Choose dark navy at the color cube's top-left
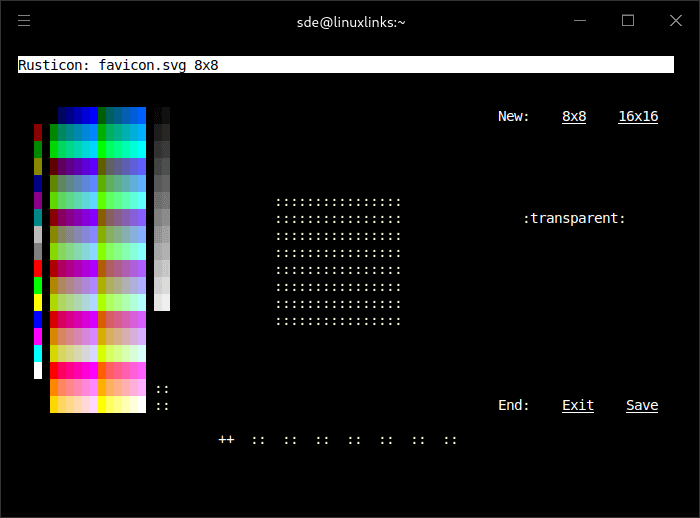This screenshot has height=518, width=700. [62, 116]
